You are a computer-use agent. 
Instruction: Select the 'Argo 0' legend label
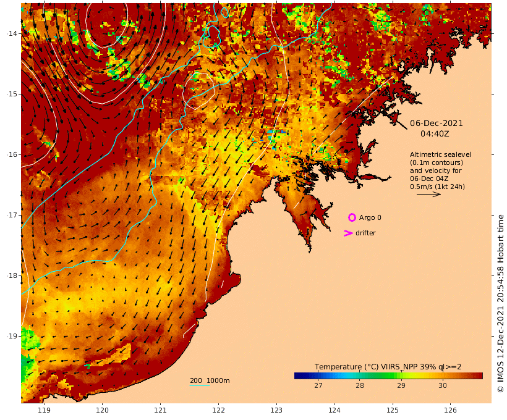pos(370,218)
